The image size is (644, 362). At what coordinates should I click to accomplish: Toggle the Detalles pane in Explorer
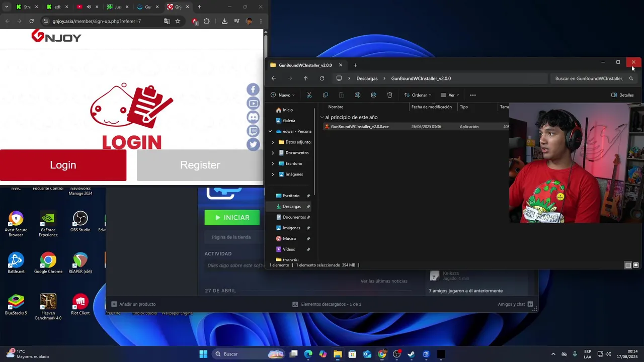coord(622,95)
